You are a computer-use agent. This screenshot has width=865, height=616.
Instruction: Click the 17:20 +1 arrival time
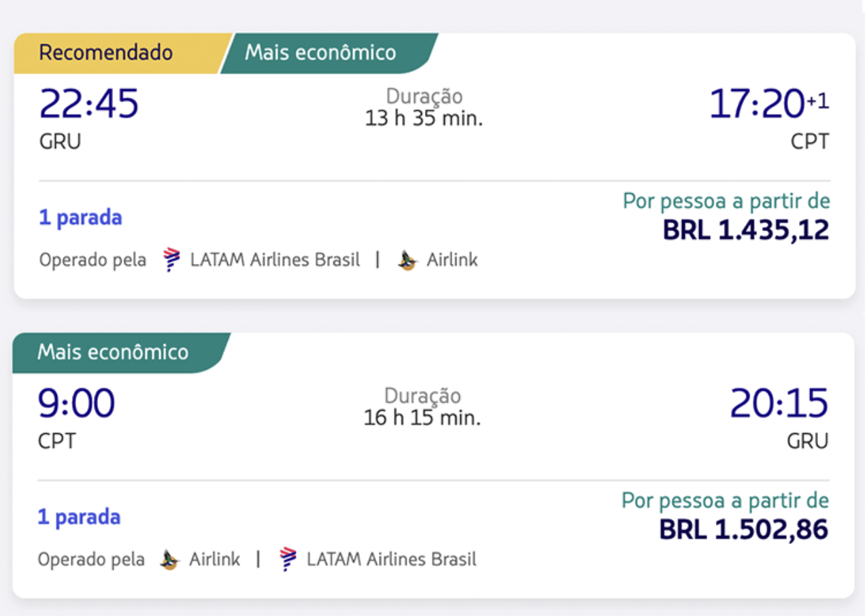point(769,104)
